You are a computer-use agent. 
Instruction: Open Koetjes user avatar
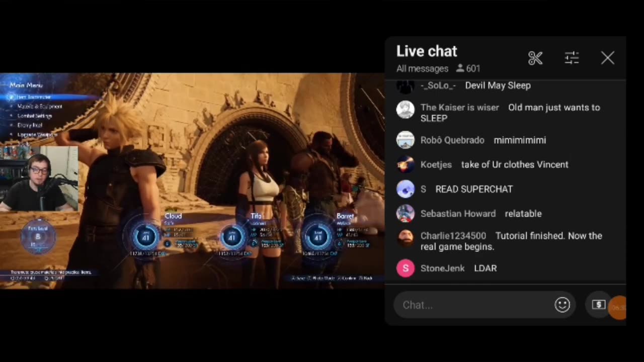[405, 164]
